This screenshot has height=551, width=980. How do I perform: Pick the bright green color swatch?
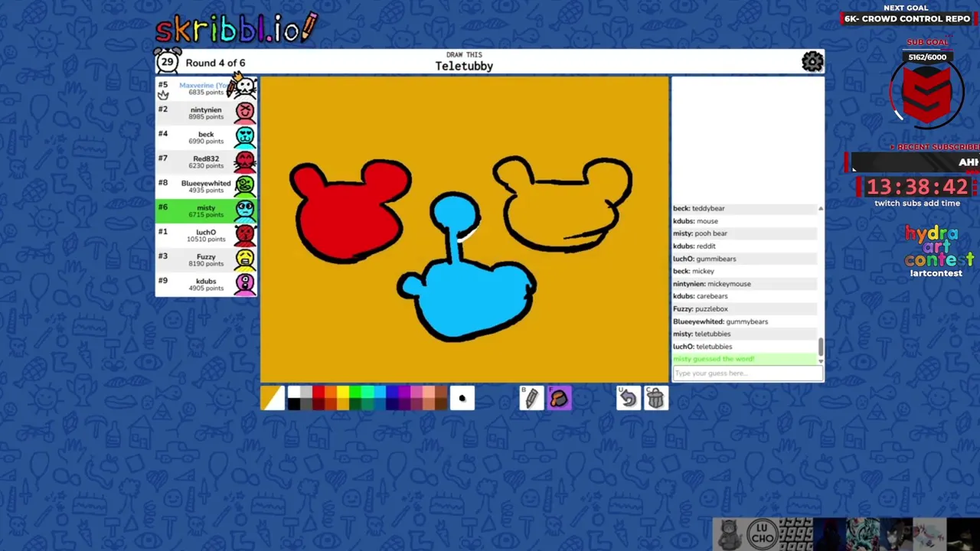point(355,392)
